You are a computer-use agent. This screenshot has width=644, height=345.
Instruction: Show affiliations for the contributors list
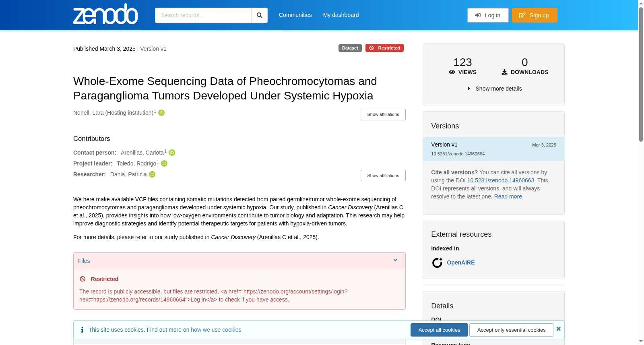click(x=383, y=176)
